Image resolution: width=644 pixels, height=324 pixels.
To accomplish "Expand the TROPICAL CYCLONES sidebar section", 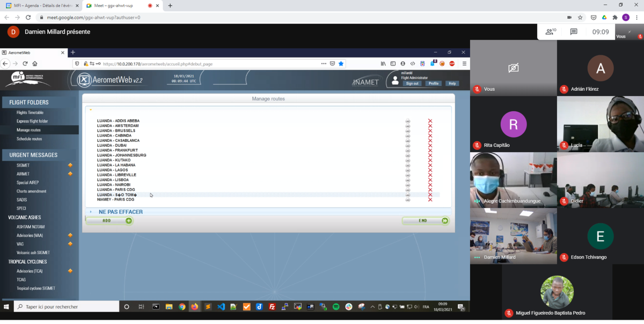I will click(27, 262).
